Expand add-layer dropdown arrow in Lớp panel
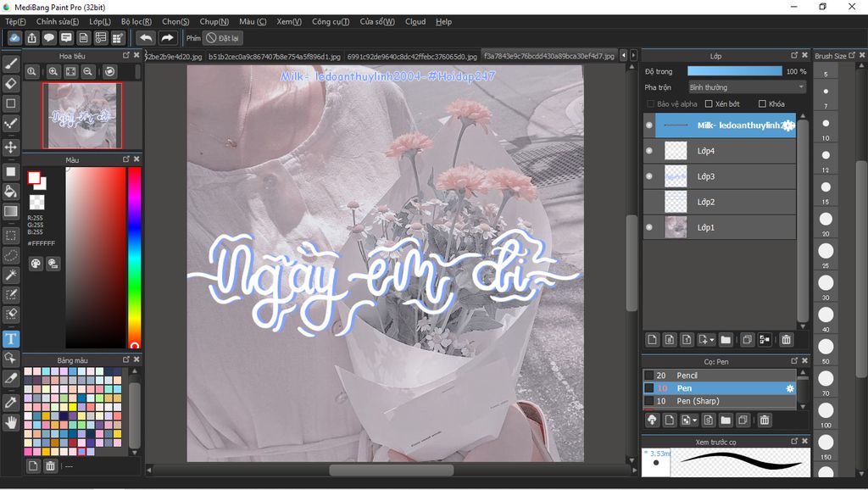Screen dimensions: 868x490 712,340
